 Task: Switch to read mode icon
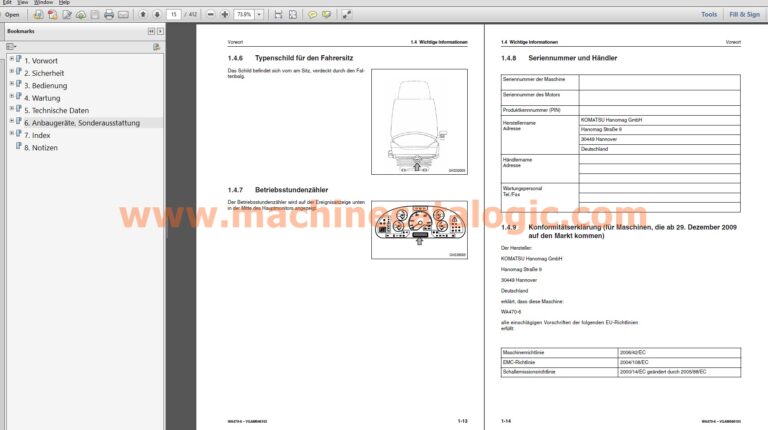(347, 15)
